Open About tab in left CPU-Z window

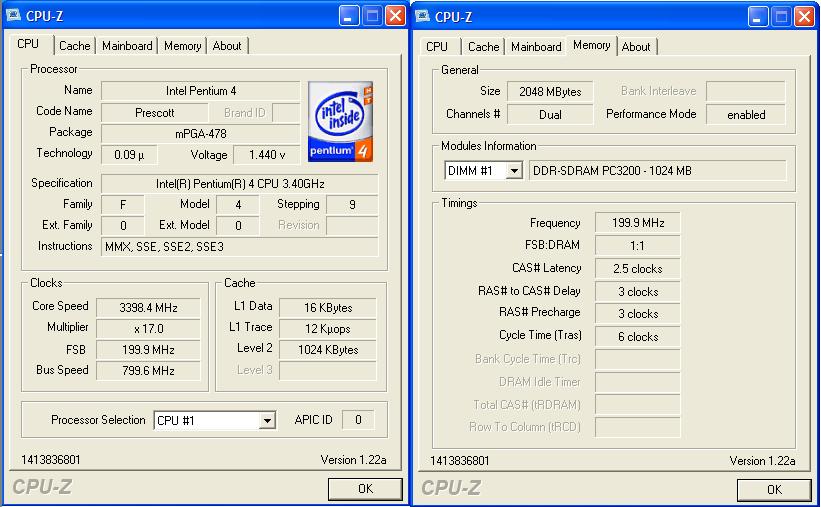[227, 46]
